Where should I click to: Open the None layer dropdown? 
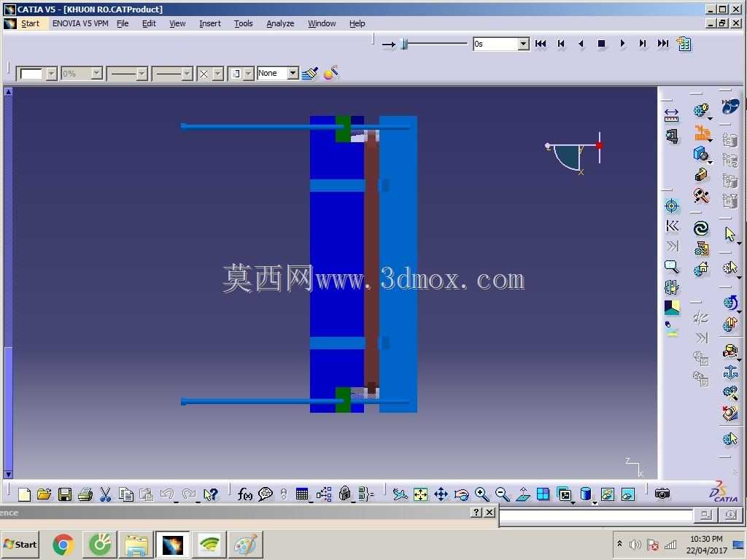point(293,73)
